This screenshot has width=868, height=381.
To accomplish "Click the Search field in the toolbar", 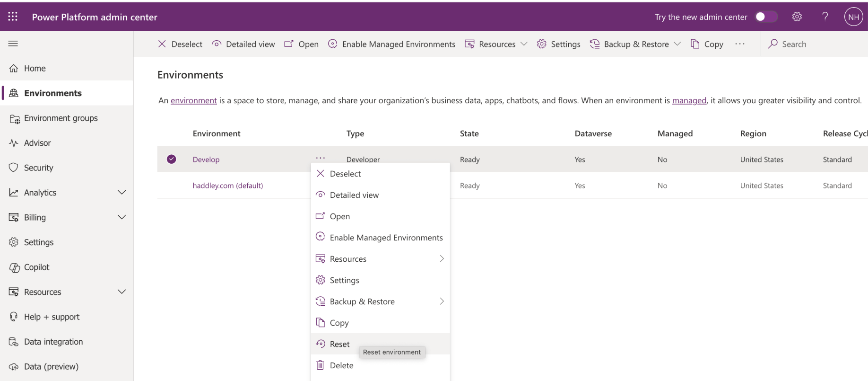I will coord(794,44).
